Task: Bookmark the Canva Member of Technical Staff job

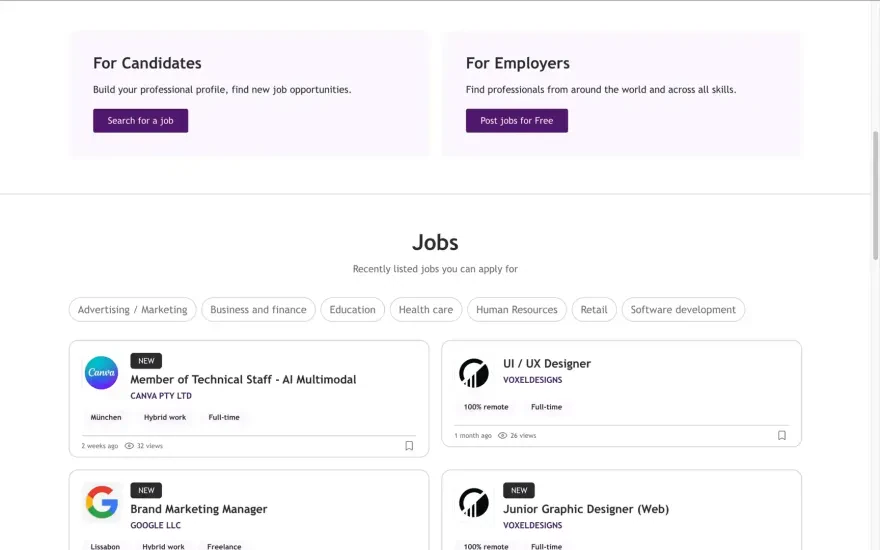Action: click(409, 446)
